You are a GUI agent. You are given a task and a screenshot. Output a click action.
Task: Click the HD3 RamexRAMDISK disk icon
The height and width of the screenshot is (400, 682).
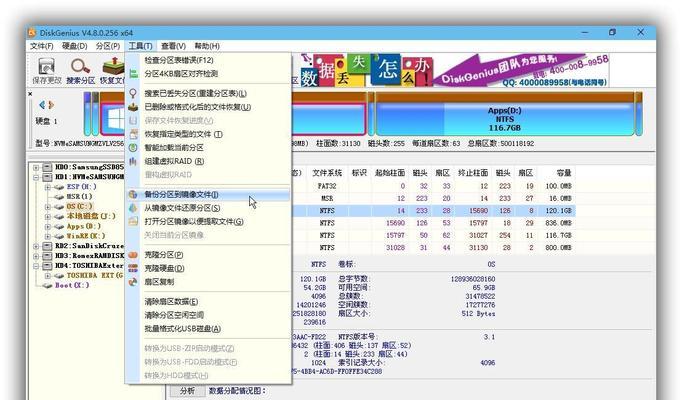pyautogui.click(x=47, y=256)
